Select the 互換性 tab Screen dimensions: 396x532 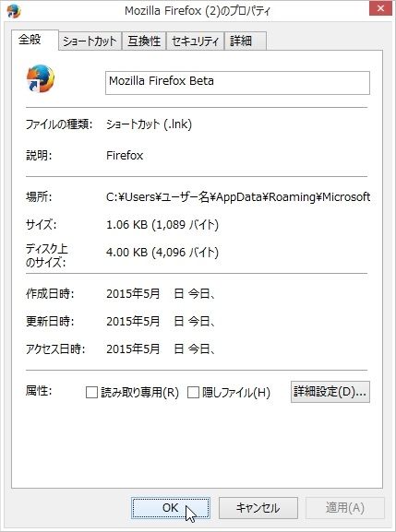[x=144, y=41]
